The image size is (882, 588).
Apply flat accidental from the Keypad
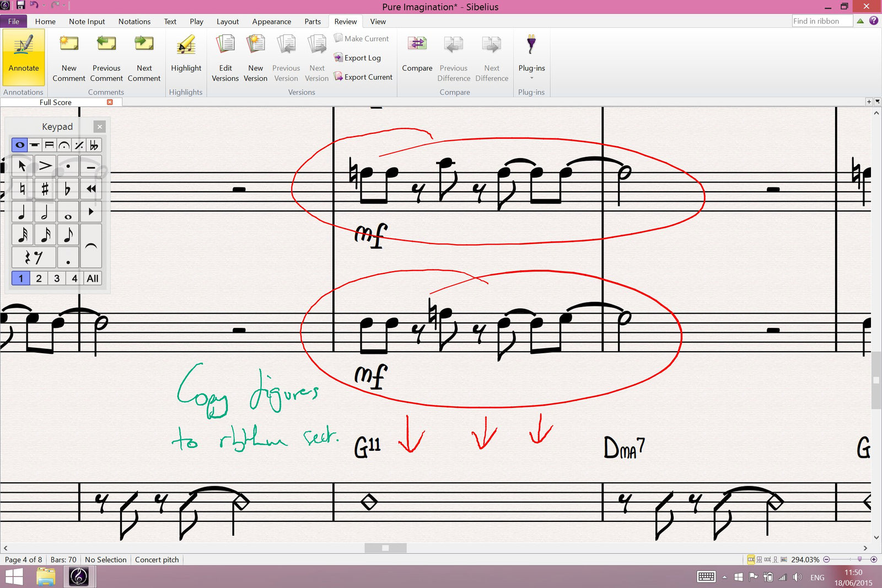68,189
